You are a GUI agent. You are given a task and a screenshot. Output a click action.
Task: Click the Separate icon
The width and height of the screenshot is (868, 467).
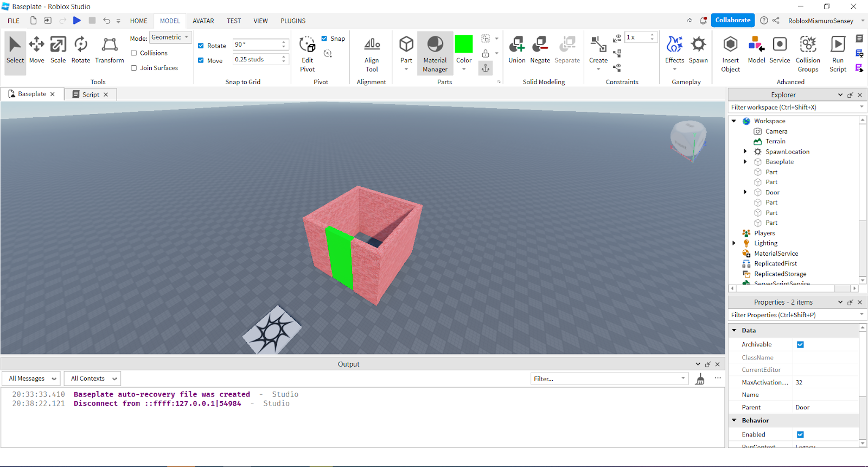[x=567, y=50]
